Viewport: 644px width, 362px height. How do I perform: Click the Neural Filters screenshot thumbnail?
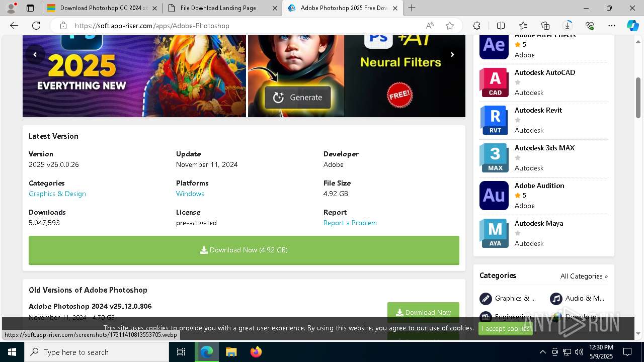click(357, 76)
